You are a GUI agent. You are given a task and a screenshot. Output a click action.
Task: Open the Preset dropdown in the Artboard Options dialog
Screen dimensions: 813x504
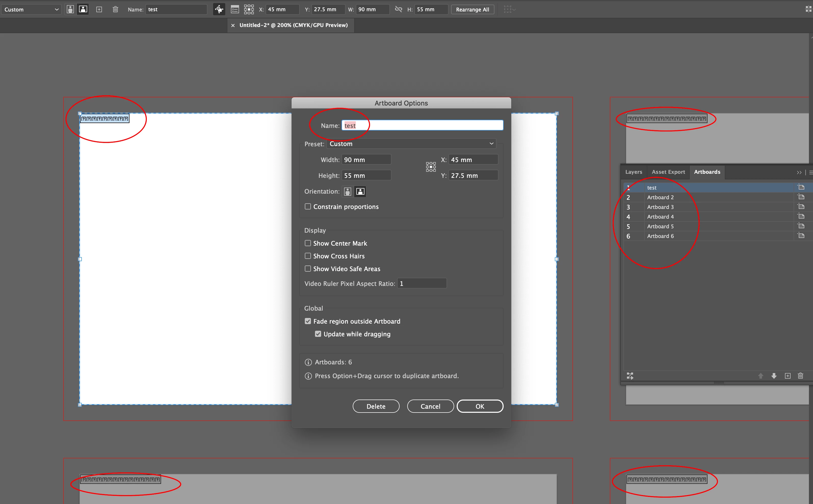(x=411, y=144)
